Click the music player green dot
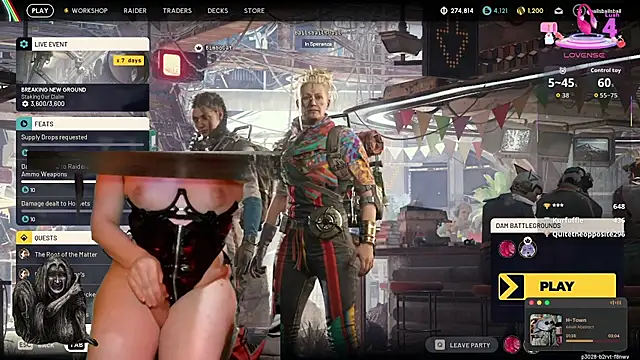This screenshot has height=360, width=640. (547, 303)
